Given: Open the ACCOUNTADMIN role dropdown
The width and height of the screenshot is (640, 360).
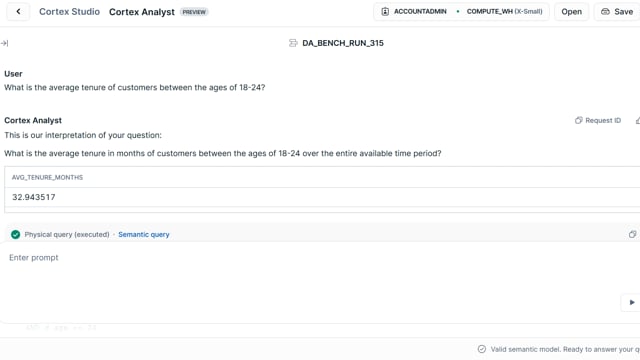Looking at the screenshot, I should click(x=414, y=11).
